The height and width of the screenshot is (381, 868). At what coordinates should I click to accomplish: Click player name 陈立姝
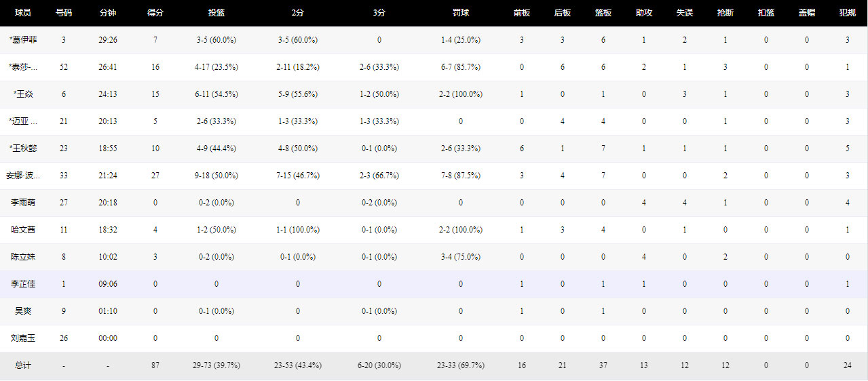[23, 257]
